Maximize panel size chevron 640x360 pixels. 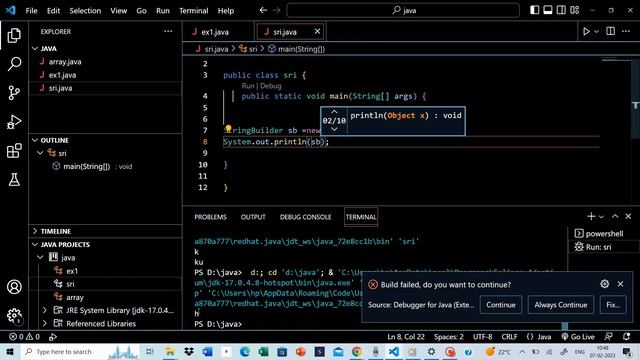coord(615,216)
